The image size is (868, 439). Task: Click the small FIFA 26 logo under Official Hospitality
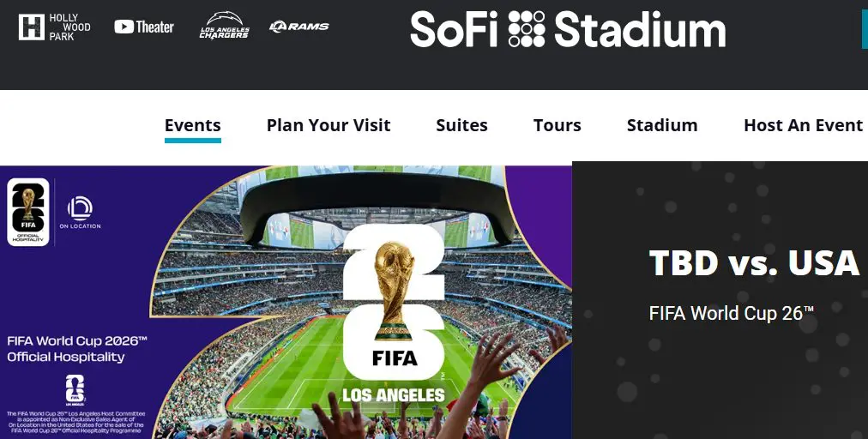[x=75, y=389]
